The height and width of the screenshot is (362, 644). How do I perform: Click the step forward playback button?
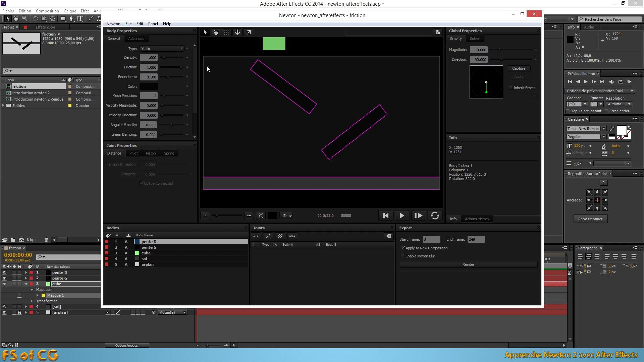418,215
